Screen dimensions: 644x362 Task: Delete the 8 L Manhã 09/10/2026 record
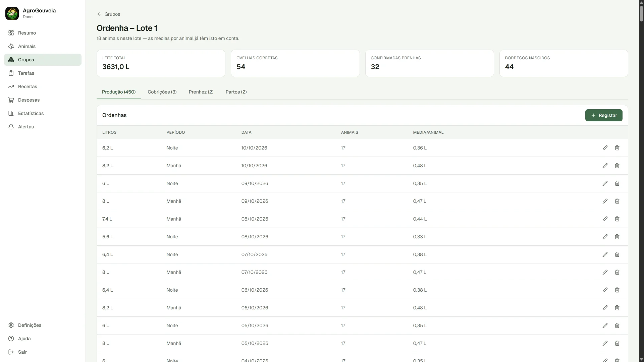point(617,201)
